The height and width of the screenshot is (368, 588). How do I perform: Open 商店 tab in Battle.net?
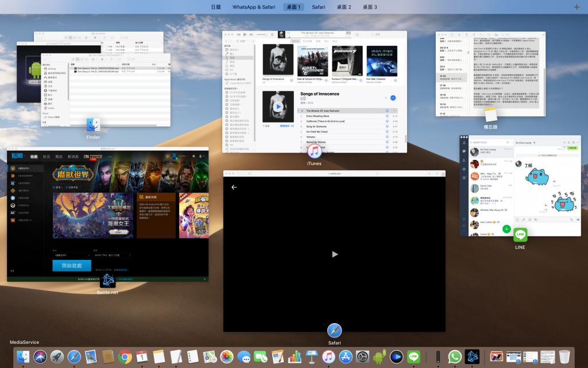coord(59,156)
